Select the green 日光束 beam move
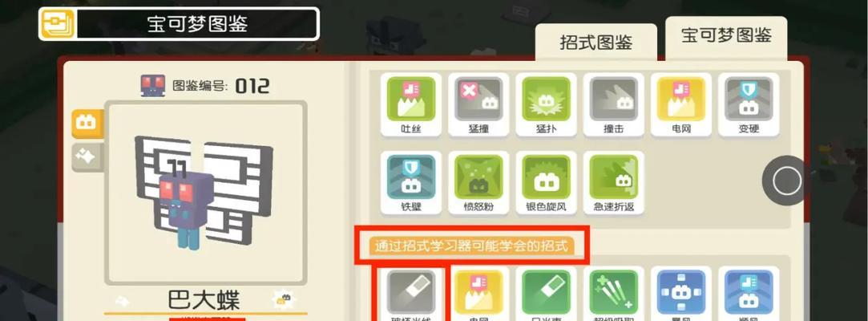Viewport: 868px width, 321px height. tap(546, 294)
